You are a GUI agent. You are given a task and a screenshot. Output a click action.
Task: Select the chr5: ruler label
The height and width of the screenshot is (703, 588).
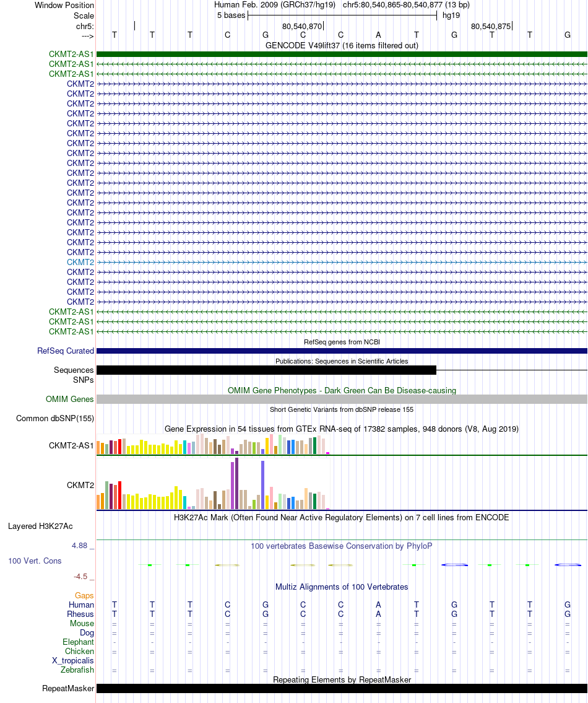[85, 27]
